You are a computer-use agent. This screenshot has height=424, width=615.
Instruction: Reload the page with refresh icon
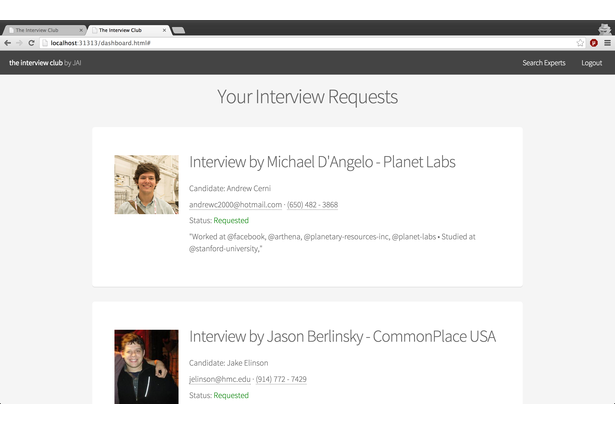pos(31,43)
